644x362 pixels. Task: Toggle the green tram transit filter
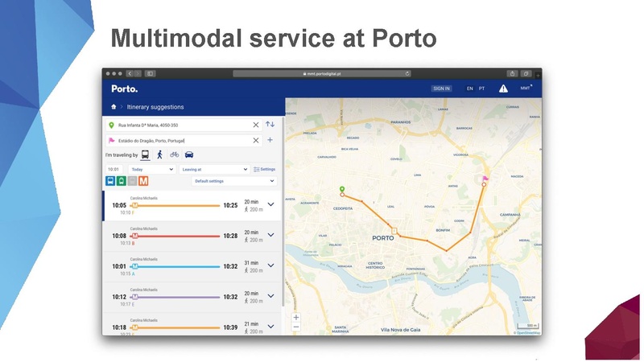122,180
